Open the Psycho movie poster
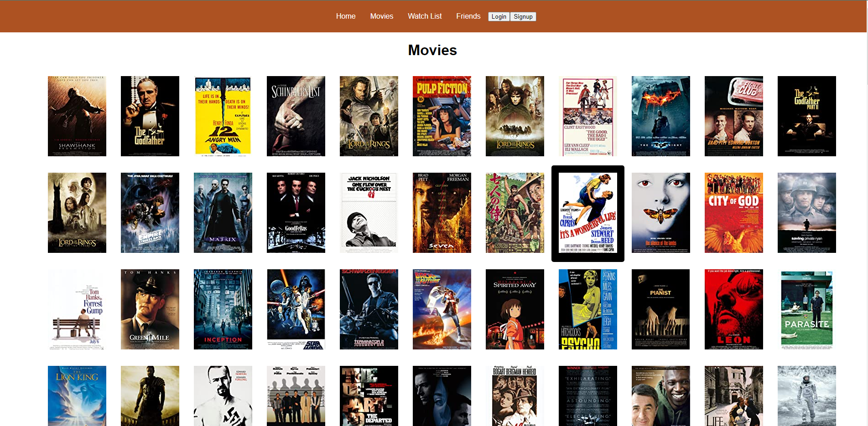The height and width of the screenshot is (426, 868). [588, 309]
